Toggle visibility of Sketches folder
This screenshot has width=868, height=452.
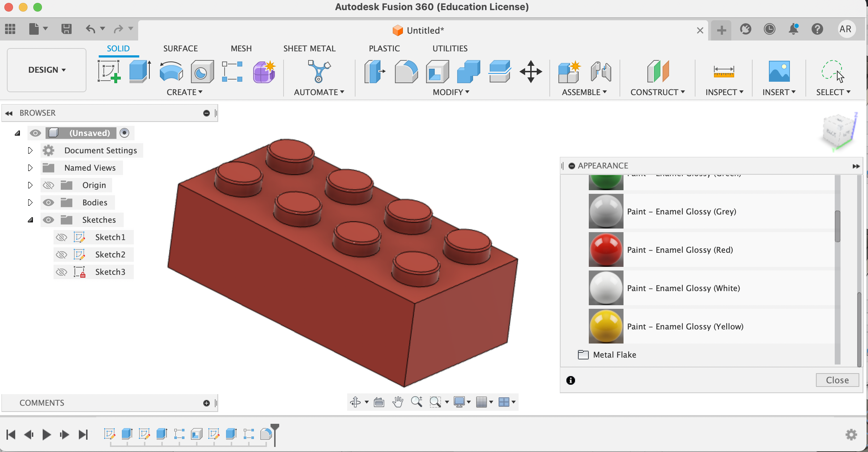pyautogui.click(x=48, y=220)
